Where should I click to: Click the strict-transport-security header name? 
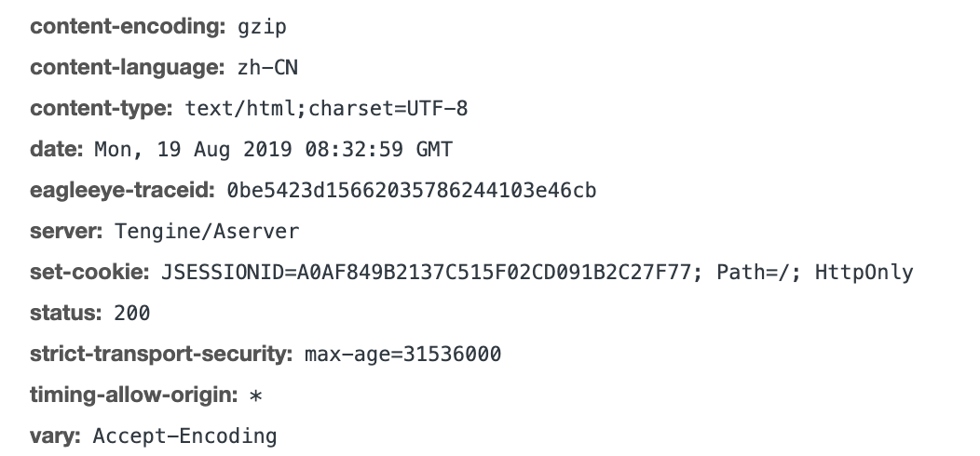click(x=161, y=355)
